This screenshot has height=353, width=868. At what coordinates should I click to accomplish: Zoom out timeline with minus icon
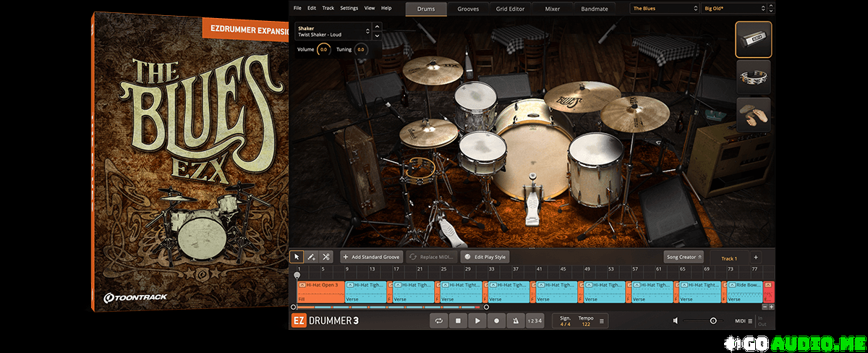point(763,307)
